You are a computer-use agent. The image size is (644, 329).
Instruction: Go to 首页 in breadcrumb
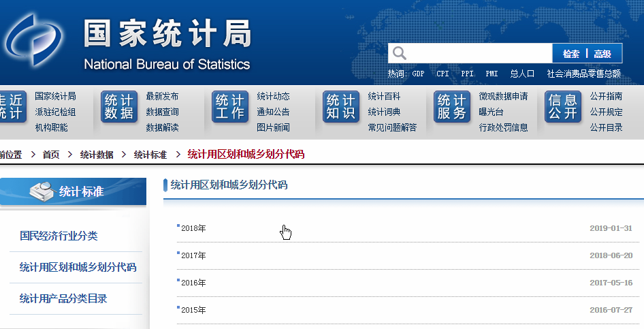coord(51,155)
